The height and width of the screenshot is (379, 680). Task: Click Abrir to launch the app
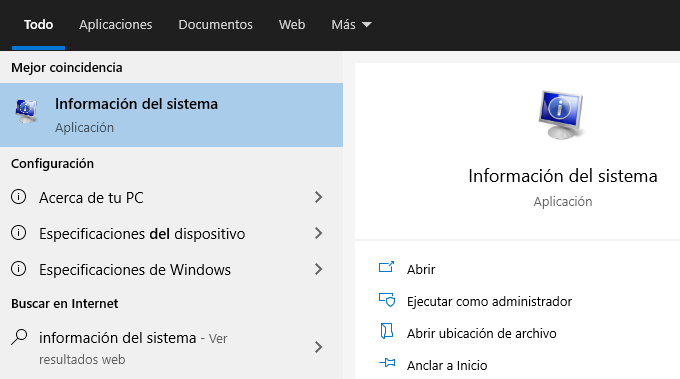click(x=421, y=269)
